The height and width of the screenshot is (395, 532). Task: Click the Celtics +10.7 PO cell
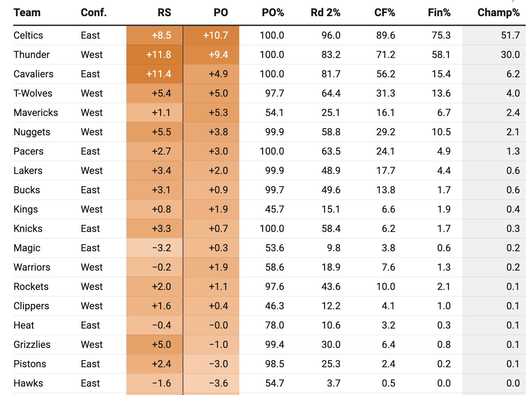point(215,35)
